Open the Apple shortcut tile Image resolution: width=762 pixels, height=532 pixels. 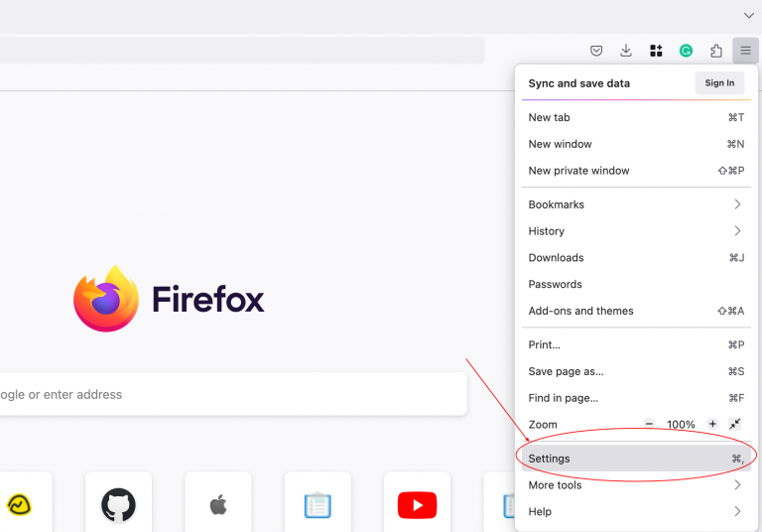[218, 505]
